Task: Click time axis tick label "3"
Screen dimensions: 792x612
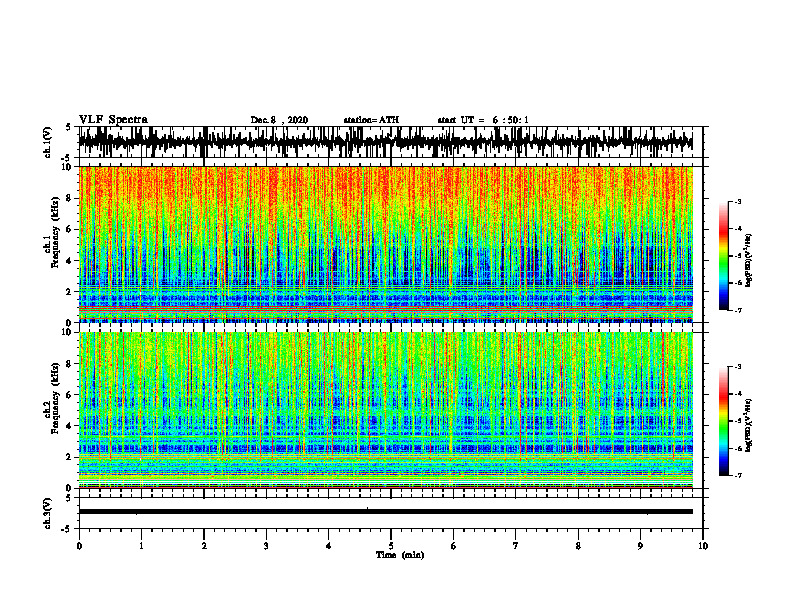Action: 266,546
